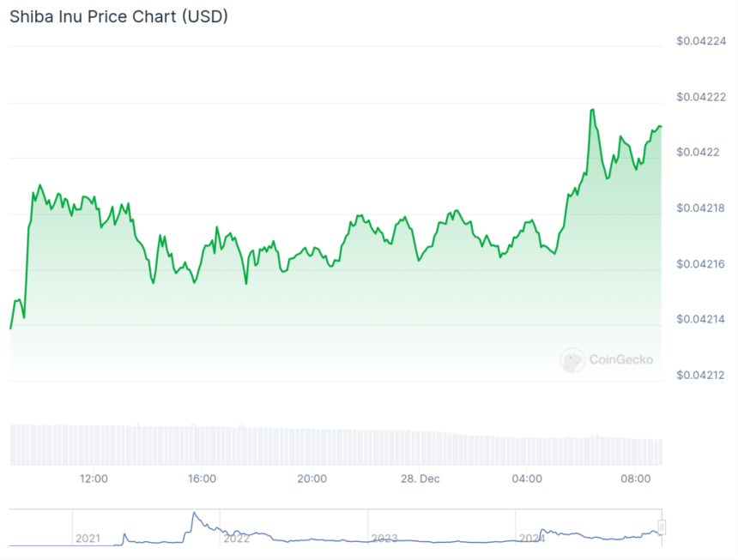Click the 2022 label in navigator

(x=236, y=539)
